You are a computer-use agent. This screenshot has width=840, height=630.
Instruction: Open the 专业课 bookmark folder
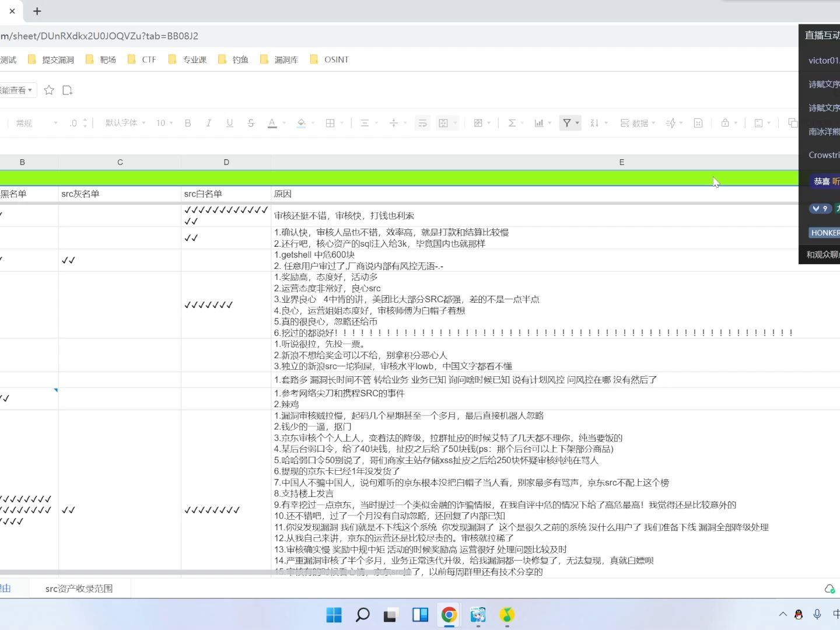187,60
